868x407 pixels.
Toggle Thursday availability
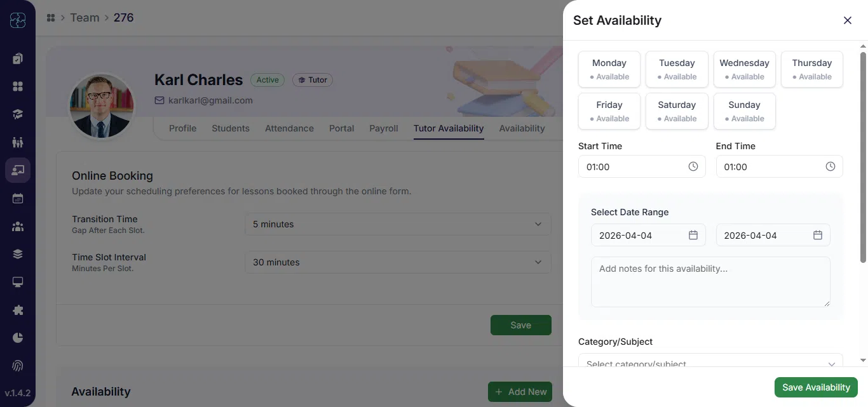[x=811, y=69]
